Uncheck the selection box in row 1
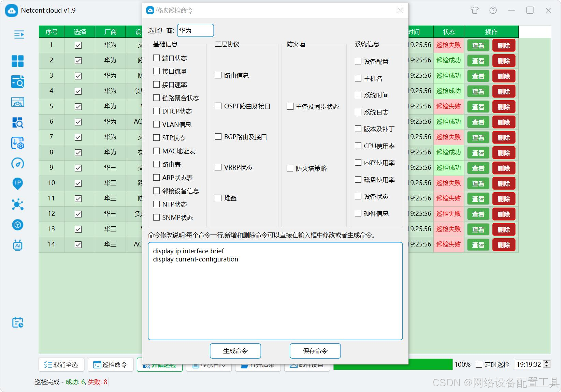Viewport: 561px width, 392px height. coord(78,45)
